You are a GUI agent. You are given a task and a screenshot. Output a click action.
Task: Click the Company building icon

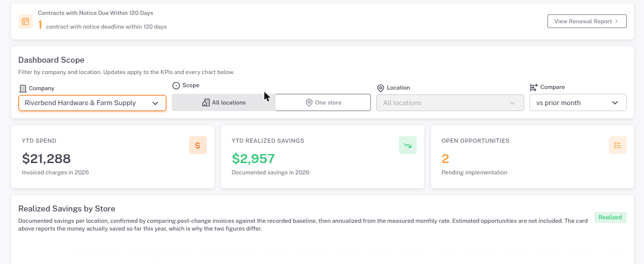point(23,88)
